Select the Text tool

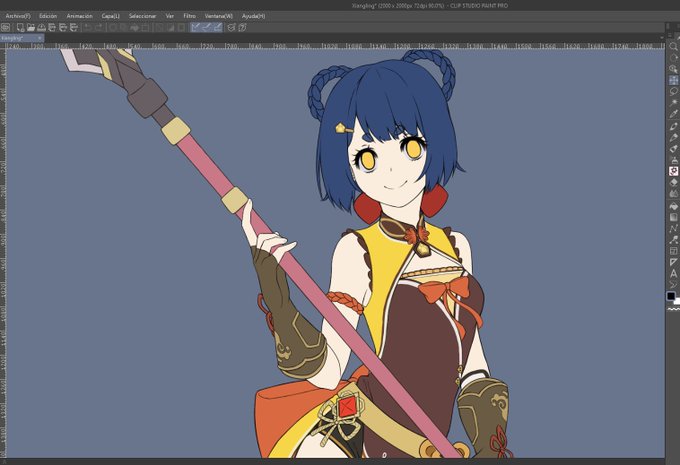673,274
